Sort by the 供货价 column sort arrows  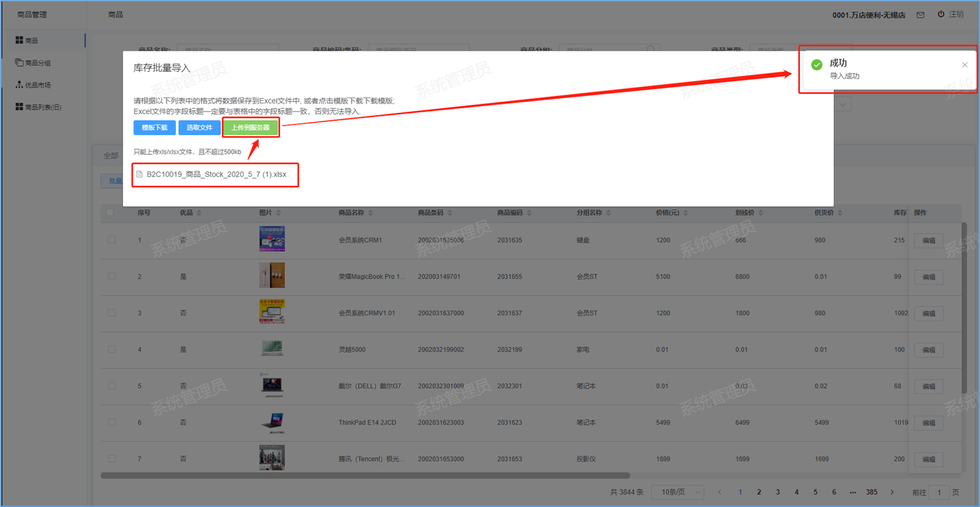[840, 213]
